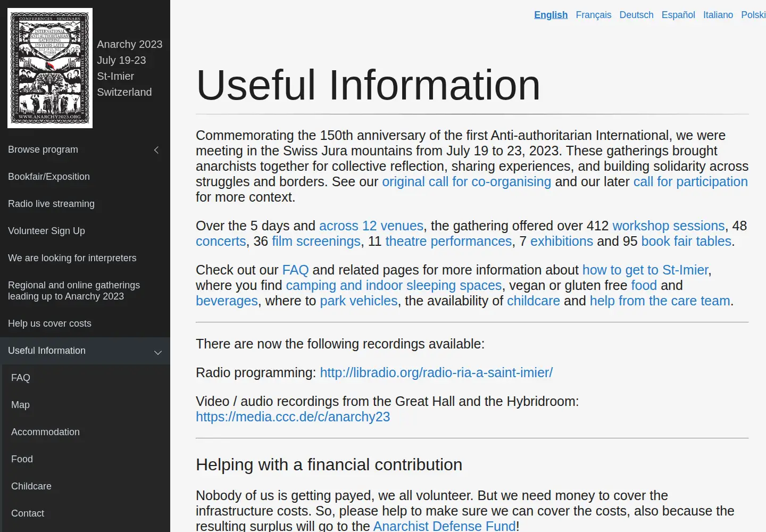Switch language to Polski
The image size is (766, 532).
pyautogui.click(x=753, y=15)
